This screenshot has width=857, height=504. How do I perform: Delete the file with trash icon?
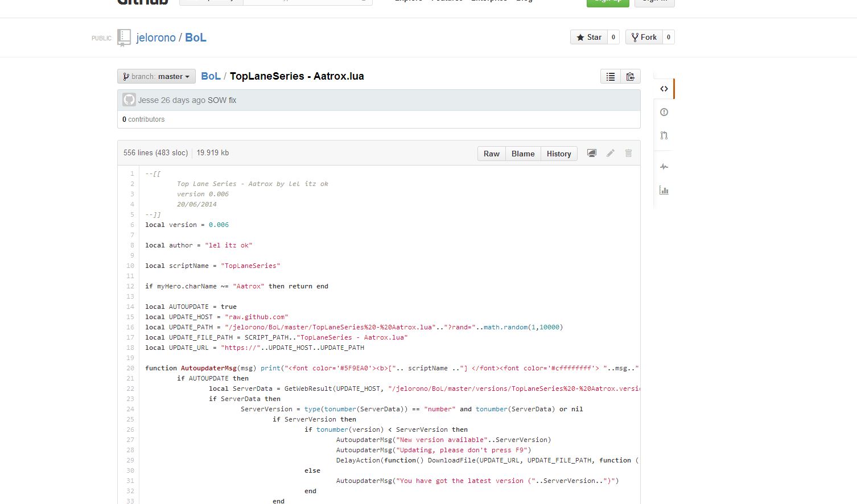coord(629,153)
